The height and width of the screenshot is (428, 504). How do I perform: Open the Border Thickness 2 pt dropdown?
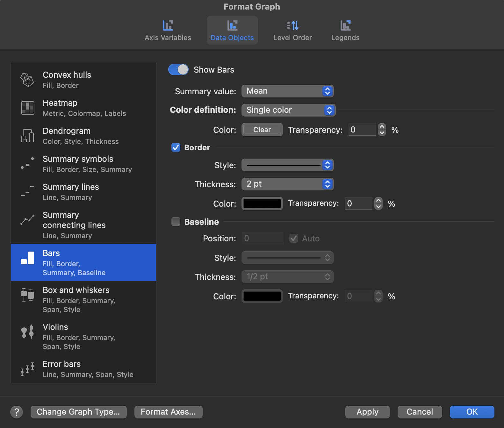tap(287, 184)
